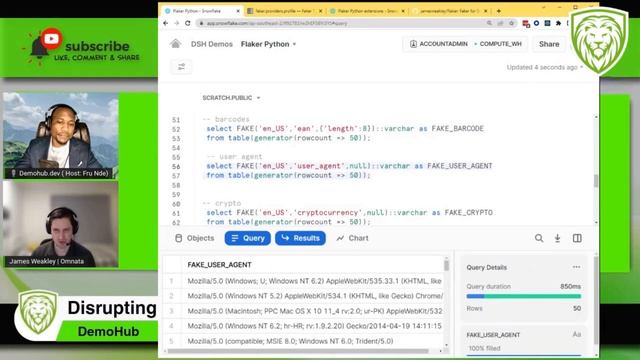Click the results table vertical scrollbar
Screen dimensions: 640x360
tap(446, 265)
